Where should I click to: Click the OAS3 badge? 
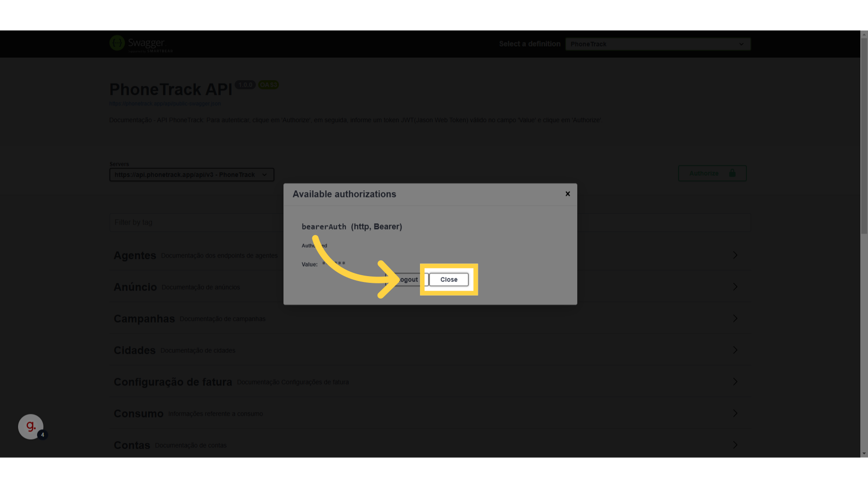[x=269, y=85]
